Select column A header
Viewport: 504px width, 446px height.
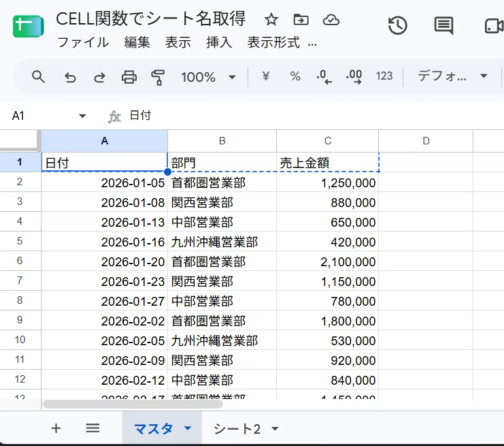point(105,141)
